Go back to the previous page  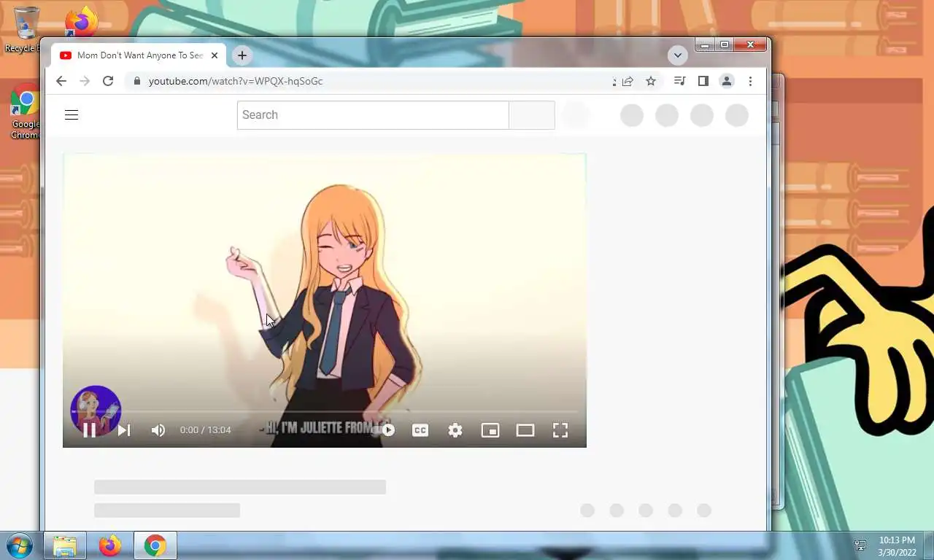click(x=61, y=81)
